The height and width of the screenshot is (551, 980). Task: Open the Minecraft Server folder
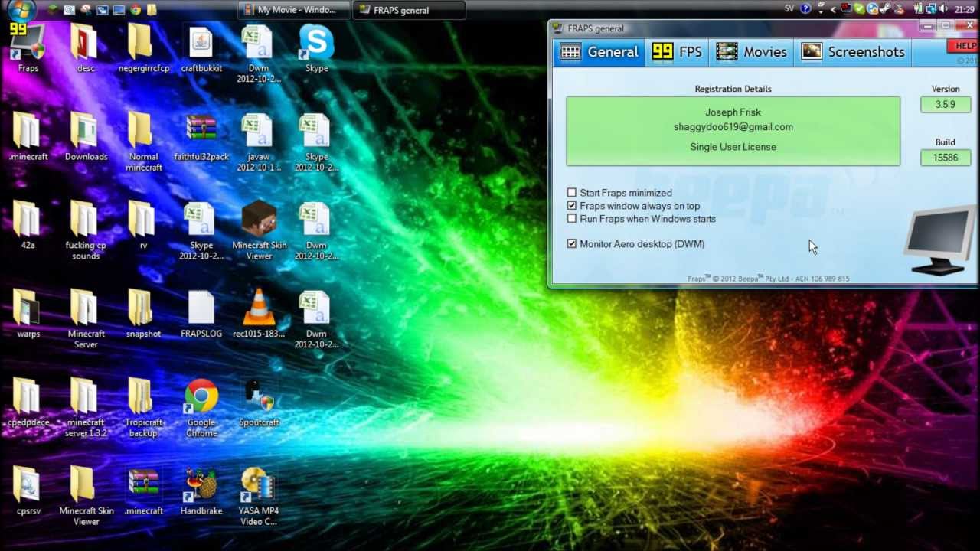pos(86,318)
